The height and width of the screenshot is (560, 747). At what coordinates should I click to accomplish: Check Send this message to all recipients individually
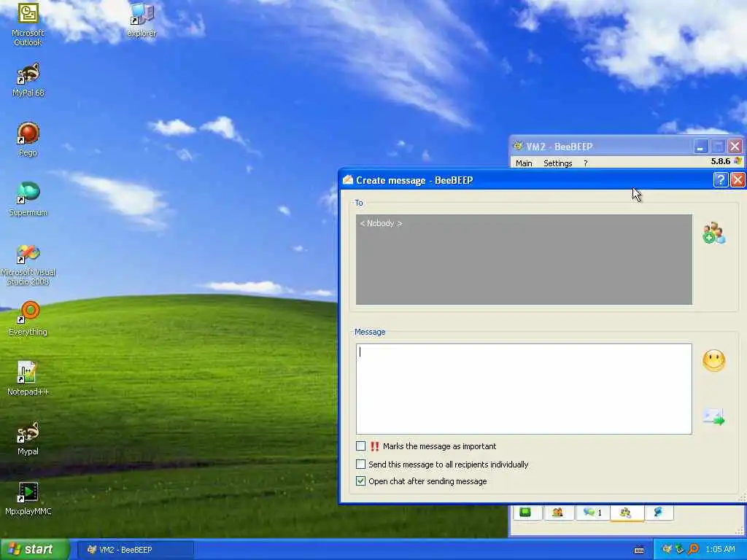[360, 464]
